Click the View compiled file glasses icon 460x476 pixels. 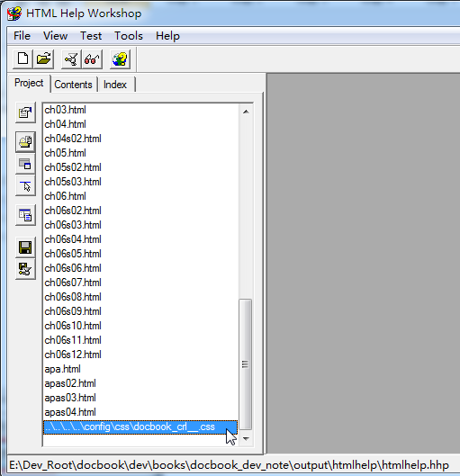click(92, 58)
